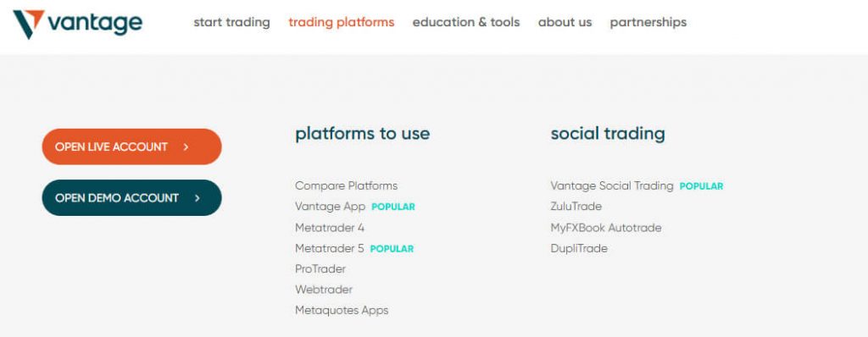Open the about us menu
868x337 pixels.
coord(565,23)
